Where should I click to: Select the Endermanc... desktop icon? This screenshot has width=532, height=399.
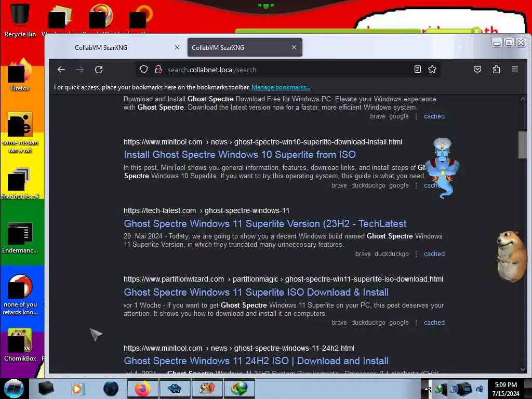[x=20, y=237]
